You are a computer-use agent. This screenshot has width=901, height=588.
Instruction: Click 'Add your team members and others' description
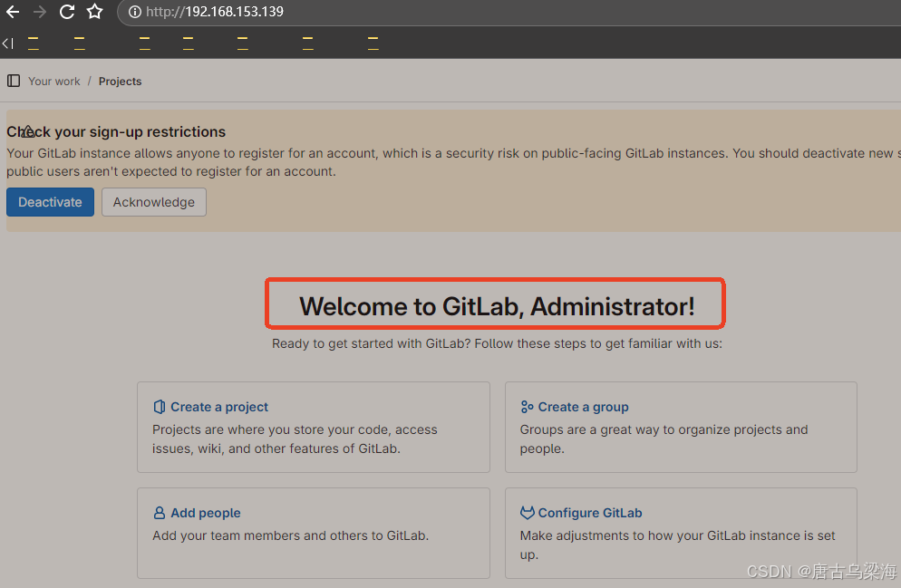[x=290, y=535]
